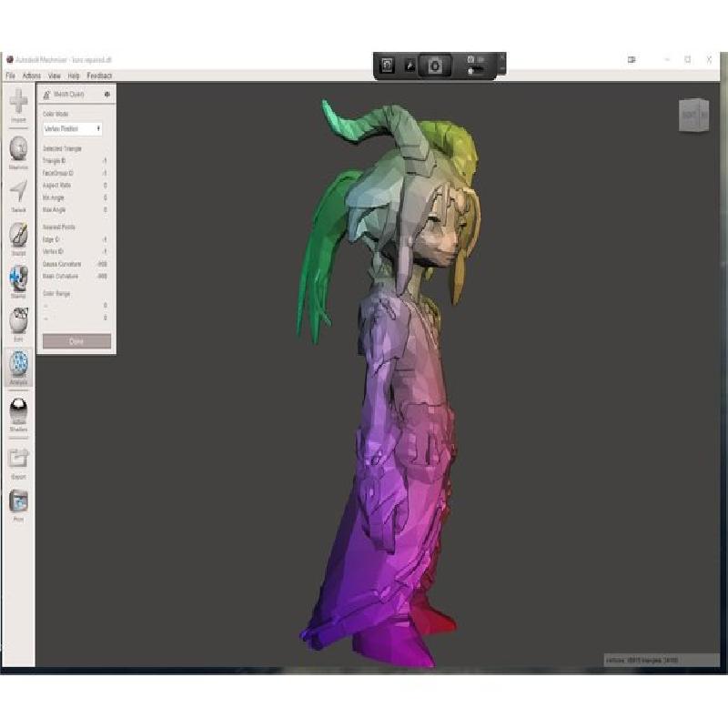Close the Meshmixer window
Screen dimensions: 728x728
709,59
